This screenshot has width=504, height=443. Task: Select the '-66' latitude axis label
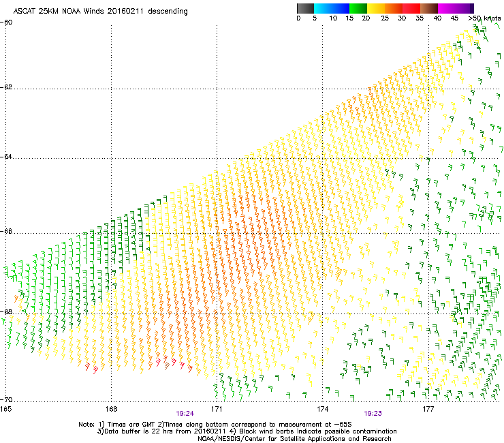point(6,232)
